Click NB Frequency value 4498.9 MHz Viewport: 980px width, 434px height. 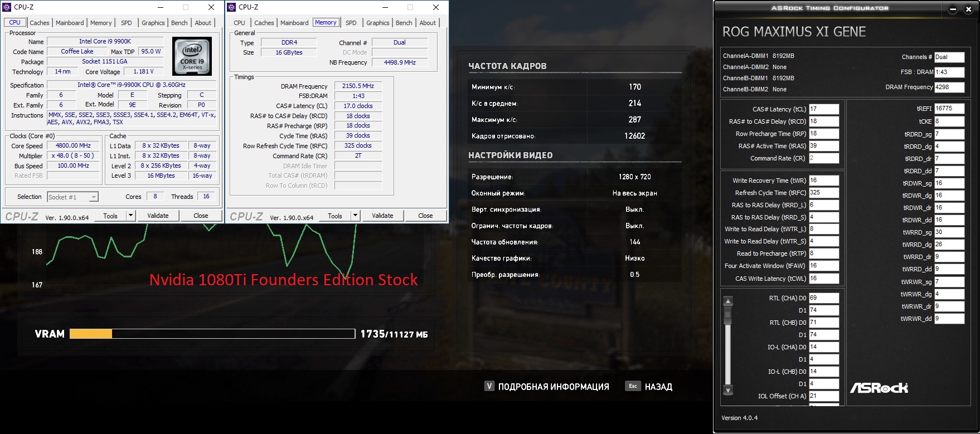[x=400, y=62]
